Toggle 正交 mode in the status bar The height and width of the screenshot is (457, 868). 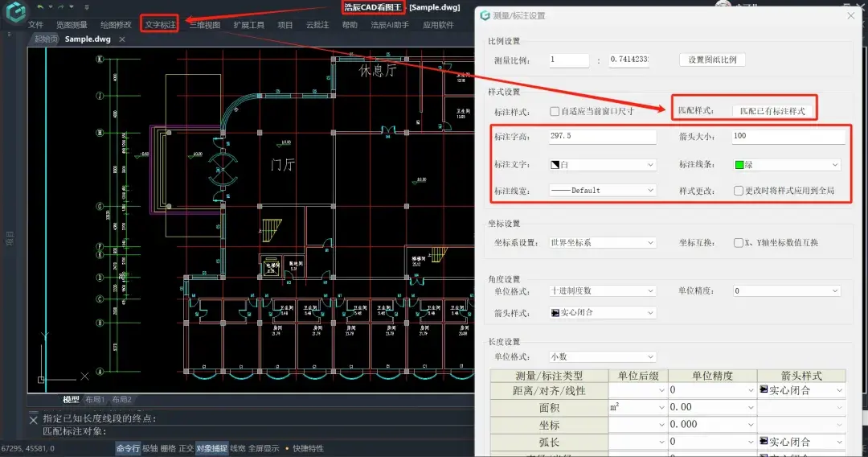[186, 448]
